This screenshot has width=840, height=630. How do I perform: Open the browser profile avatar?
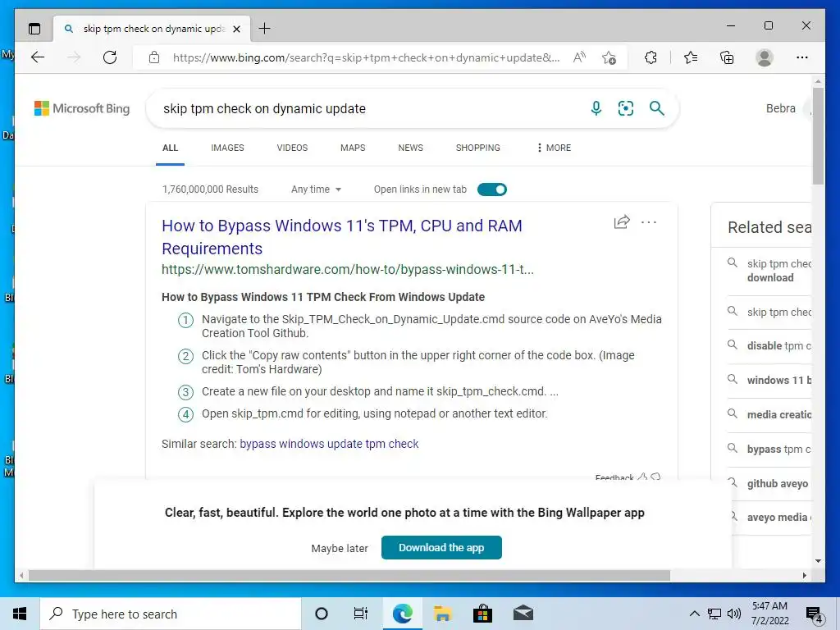coord(765,57)
